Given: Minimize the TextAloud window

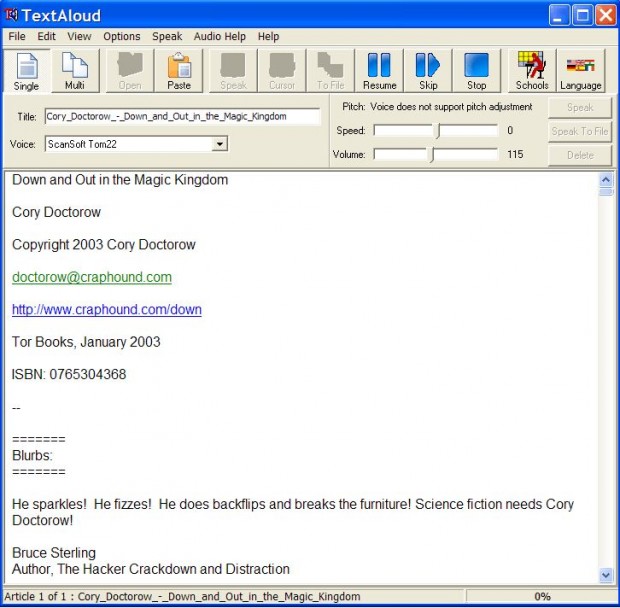Looking at the screenshot, I should coord(559,15).
